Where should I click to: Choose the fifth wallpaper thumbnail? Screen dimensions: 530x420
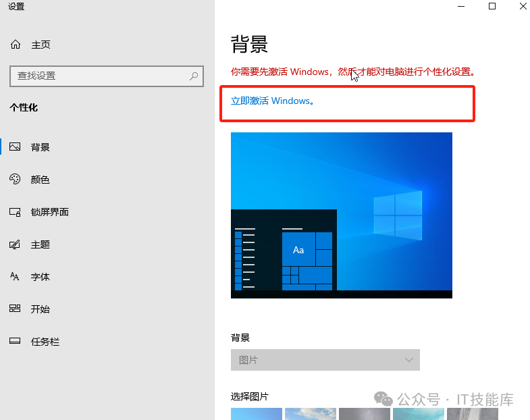point(472,413)
